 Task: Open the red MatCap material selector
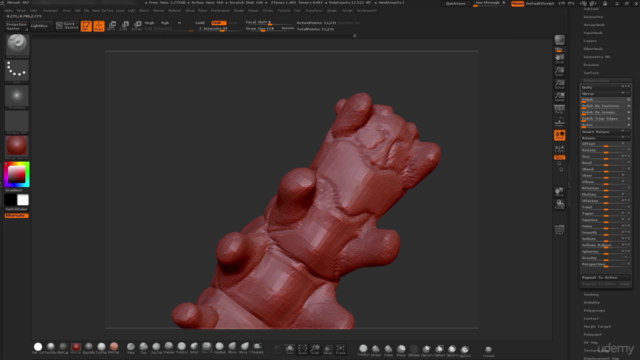point(17,147)
